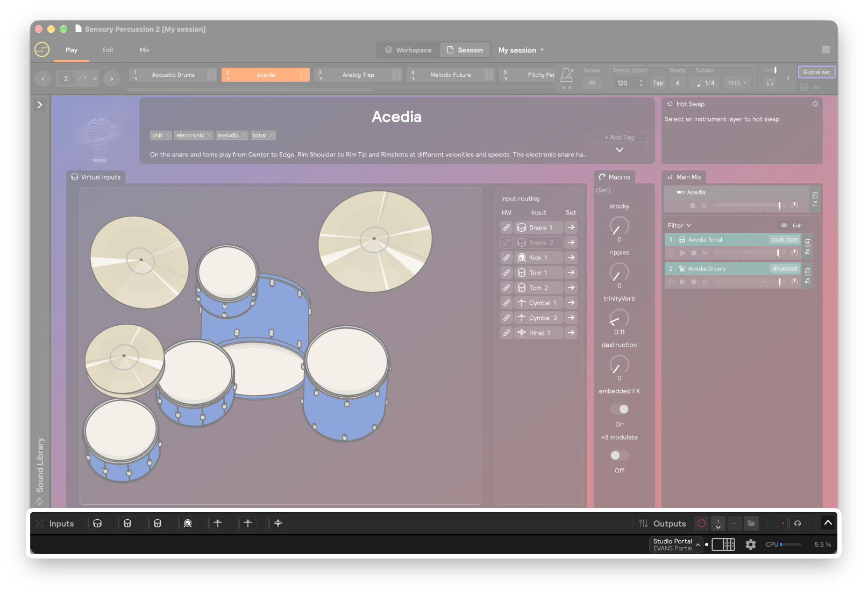The width and height of the screenshot is (868, 594).
Task: Open the MIDI dropdown
Action: tap(737, 83)
